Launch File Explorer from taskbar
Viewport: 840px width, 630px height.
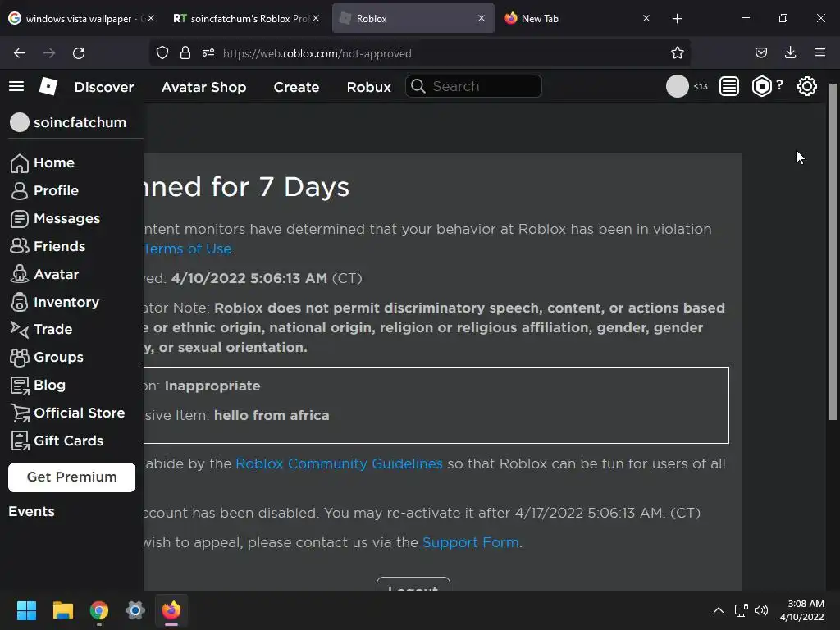tap(62, 610)
